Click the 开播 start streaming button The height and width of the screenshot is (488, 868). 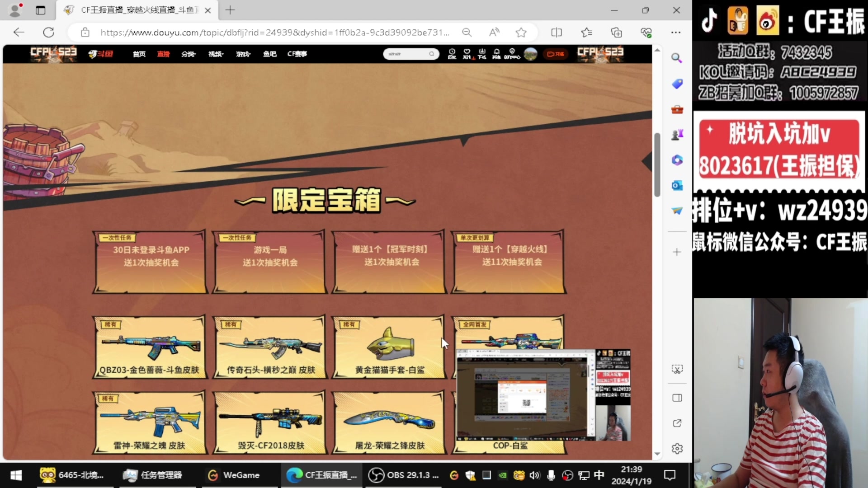(x=555, y=54)
